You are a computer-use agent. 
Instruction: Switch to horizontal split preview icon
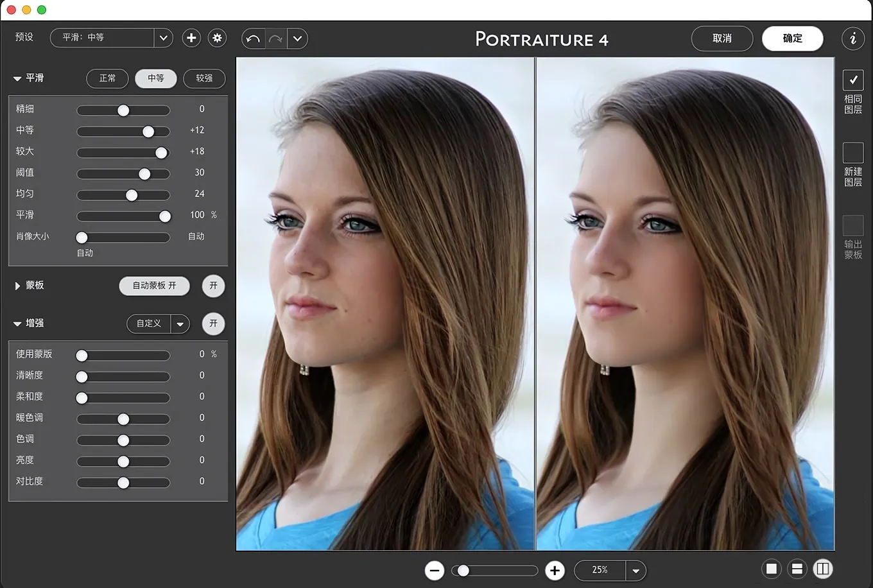coord(797,569)
